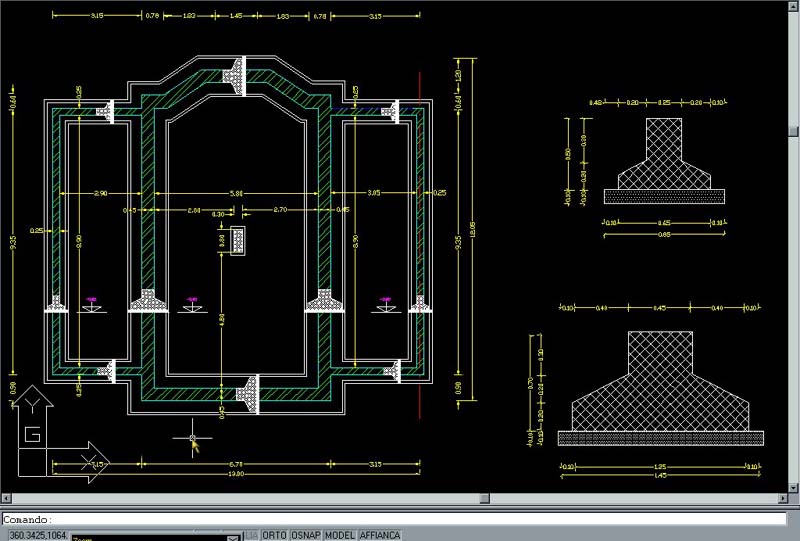Image resolution: width=800 pixels, height=541 pixels.
Task: Toggle MODEL space button
Action: click(x=340, y=535)
